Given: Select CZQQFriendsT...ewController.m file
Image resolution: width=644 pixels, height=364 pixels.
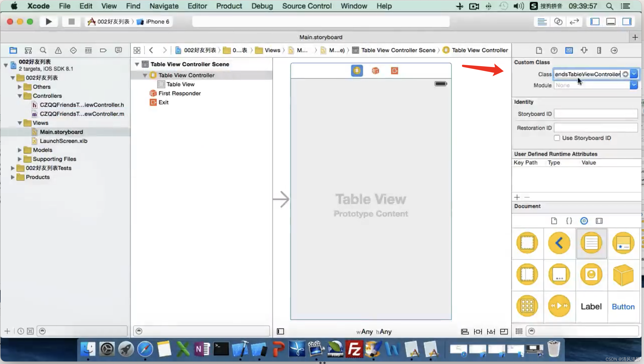Looking at the screenshot, I should [x=82, y=114].
